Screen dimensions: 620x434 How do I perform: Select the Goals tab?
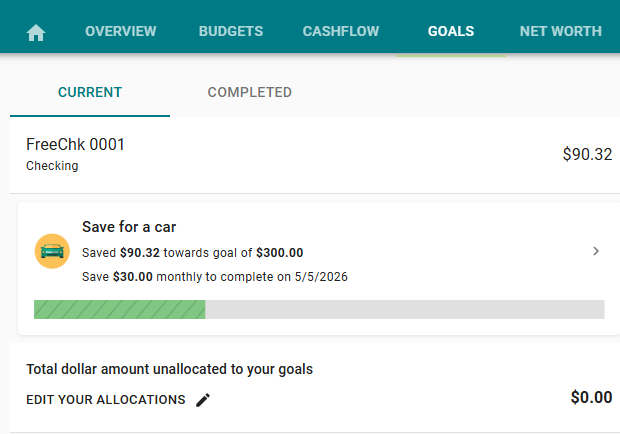(x=451, y=31)
